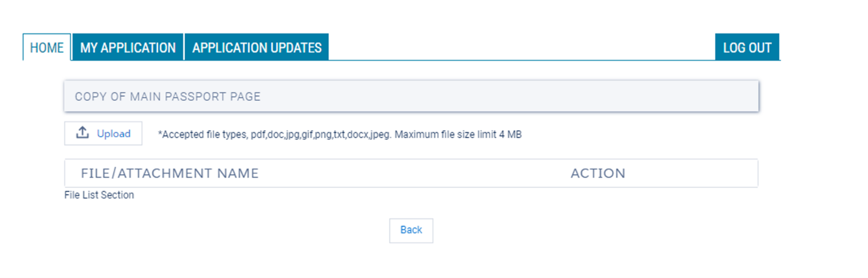Select the Copy of Main Passport Page title
The height and width of the screenshot is (278, 868).
(167, 97)
